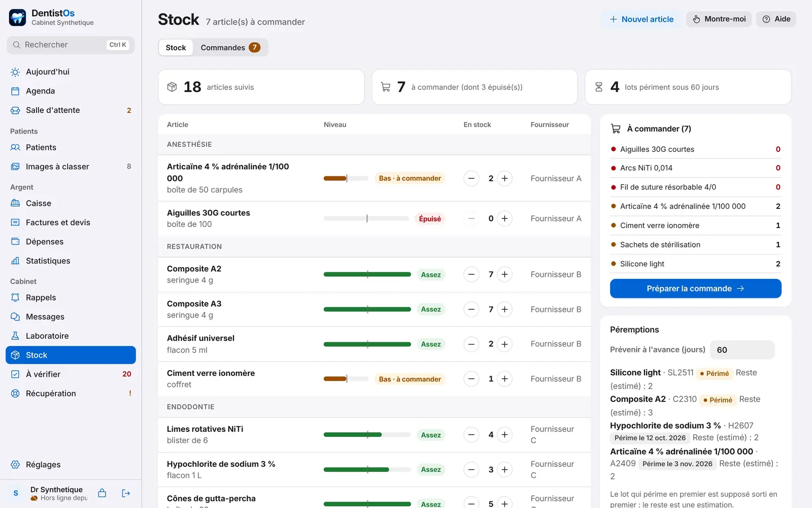The image size is (812, 508).
Task: Click Nouvel article button
Action: coord(641,19)
